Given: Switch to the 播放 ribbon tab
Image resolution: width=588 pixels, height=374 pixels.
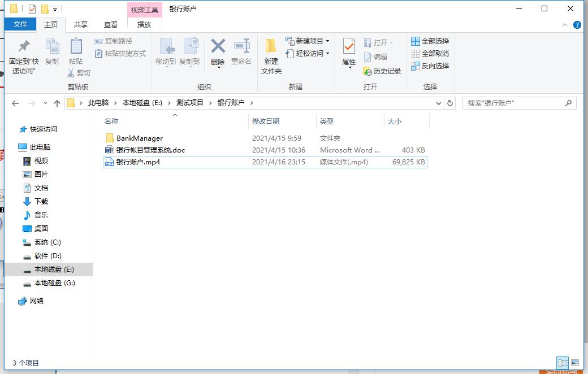Looking at the screenshot, I should point(143,24).
